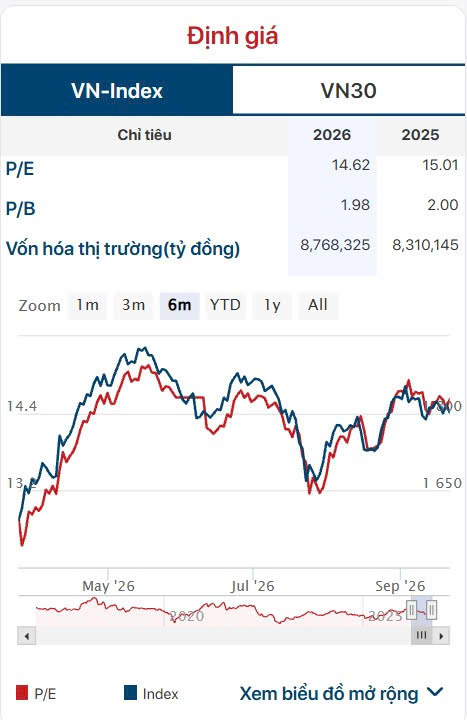Show All data zoom range
467x720 pixels.
(318, 305)
